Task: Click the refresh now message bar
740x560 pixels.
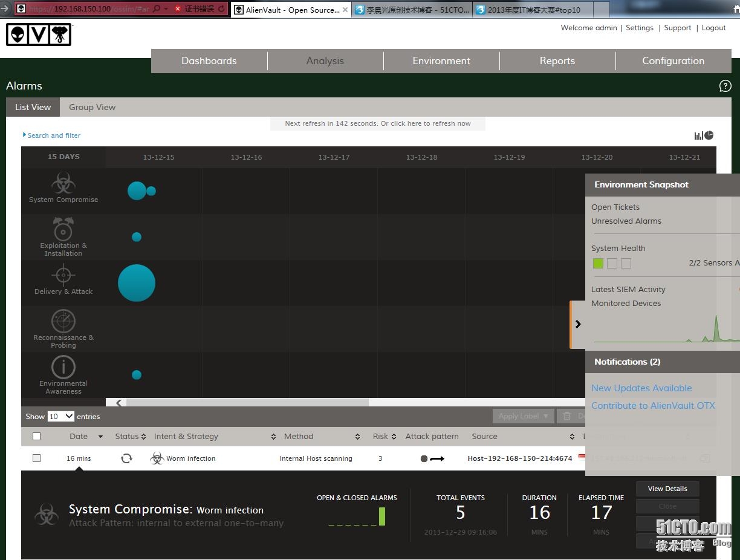Action: [378, 123]
